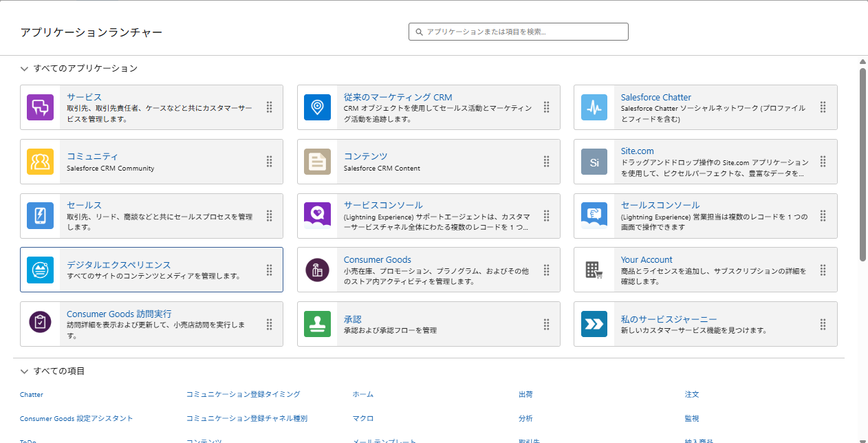
Task: Open the Consumer Goods 訪問実行 title link
Action: click(x=119, y=314)
